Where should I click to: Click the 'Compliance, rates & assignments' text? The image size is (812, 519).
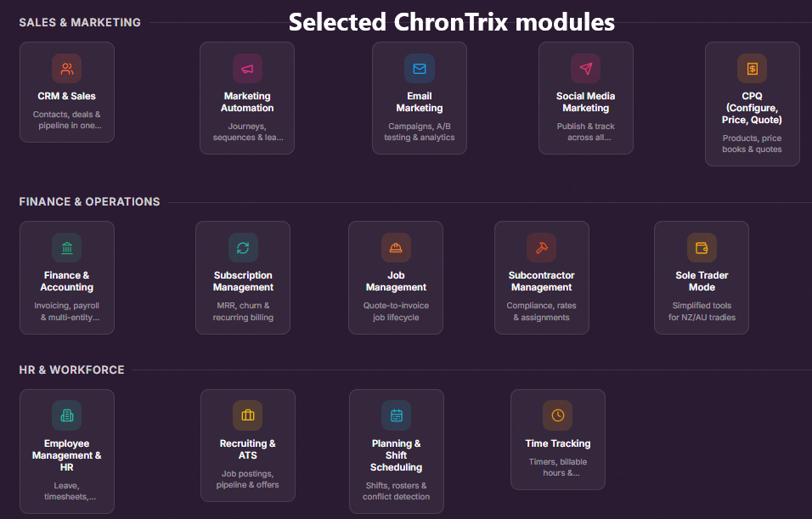point(542,311)
